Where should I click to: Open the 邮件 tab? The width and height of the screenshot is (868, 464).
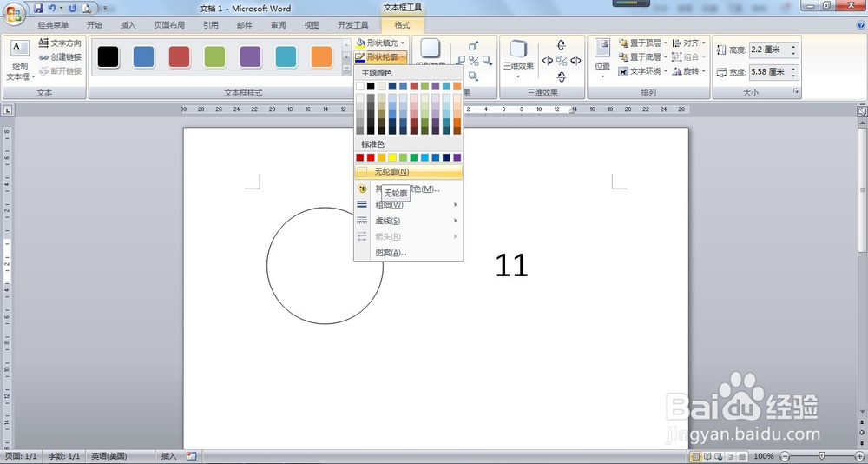[244, 25]
